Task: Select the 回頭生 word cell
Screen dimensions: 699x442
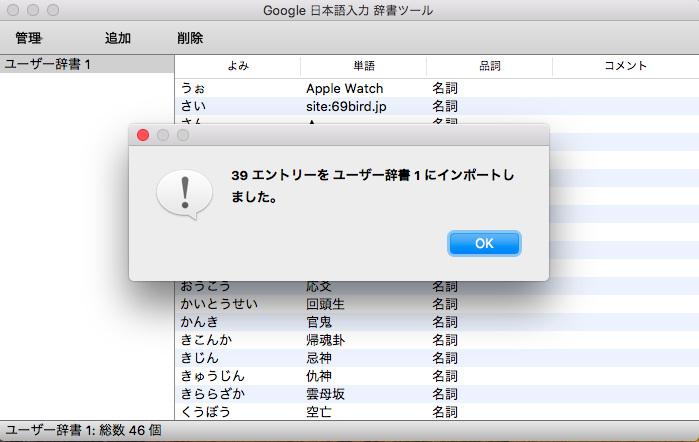Action: pos(364,304)
